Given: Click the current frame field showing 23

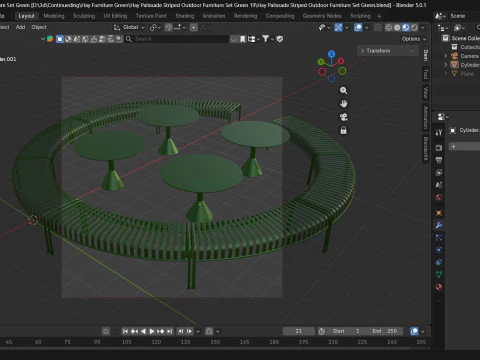Looking at the screenshot, I should (x=299, y=331).
